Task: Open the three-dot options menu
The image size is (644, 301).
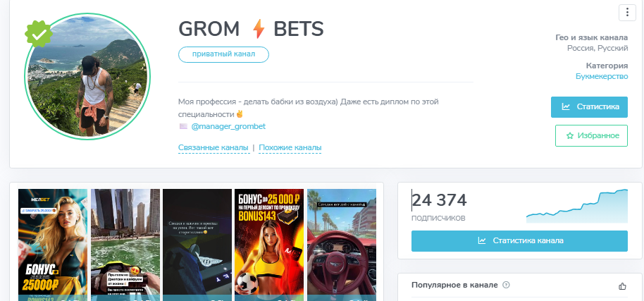Action: (x=627, y=12)
